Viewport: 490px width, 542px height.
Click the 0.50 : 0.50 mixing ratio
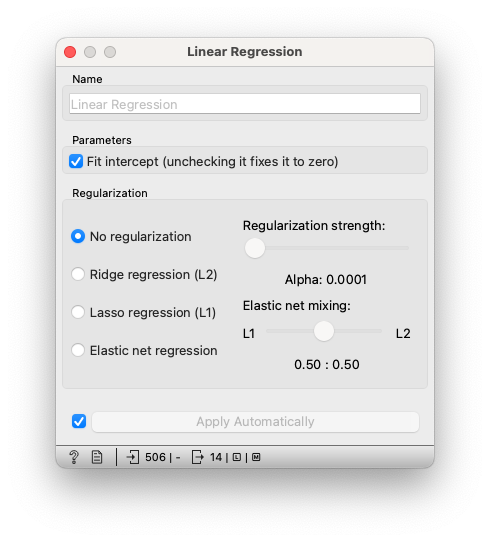pos(327,364)
